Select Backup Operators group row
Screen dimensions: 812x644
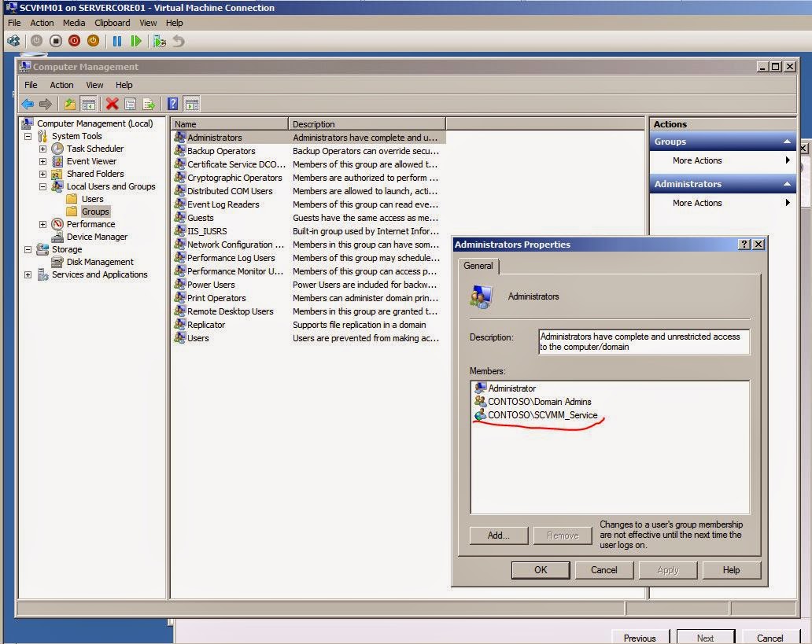click(308, 151)
